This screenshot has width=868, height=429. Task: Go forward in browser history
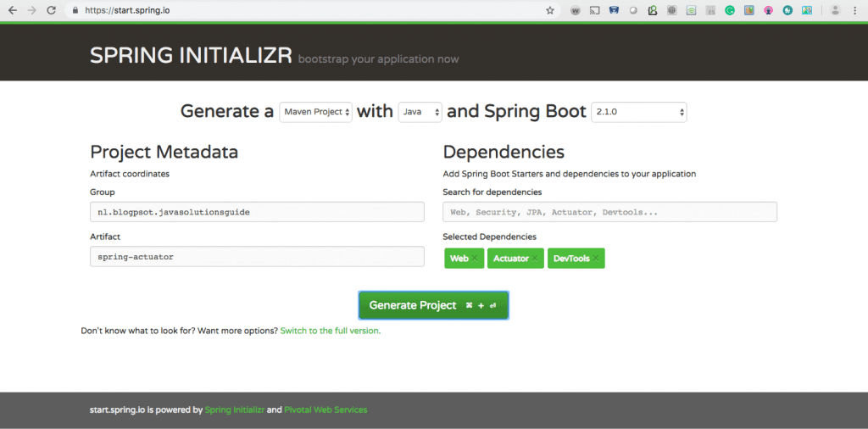[x=31, y=10]
